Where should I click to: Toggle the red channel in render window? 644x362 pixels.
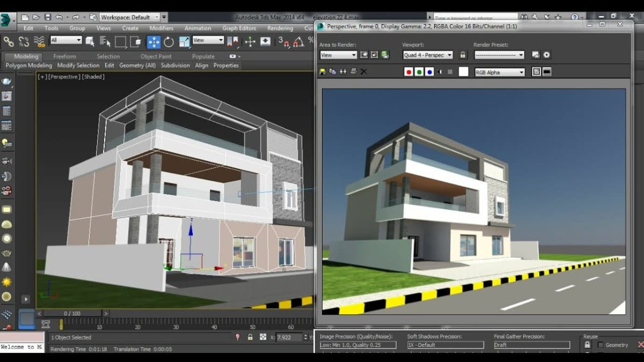(x=409, y=71)
